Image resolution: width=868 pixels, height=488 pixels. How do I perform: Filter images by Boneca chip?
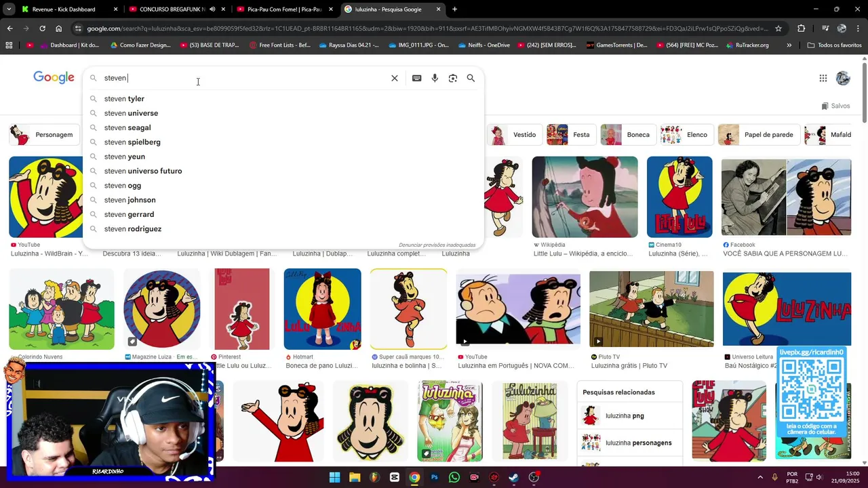click(x=627, y=135)
